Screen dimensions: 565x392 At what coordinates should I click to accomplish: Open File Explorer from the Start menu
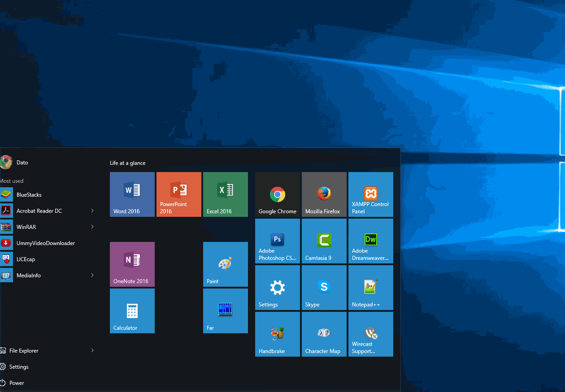(x=49, y=351)
